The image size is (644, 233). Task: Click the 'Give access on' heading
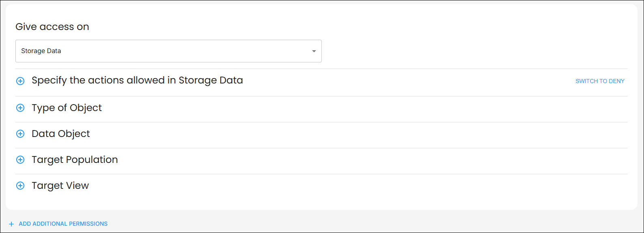coord(52,27)
